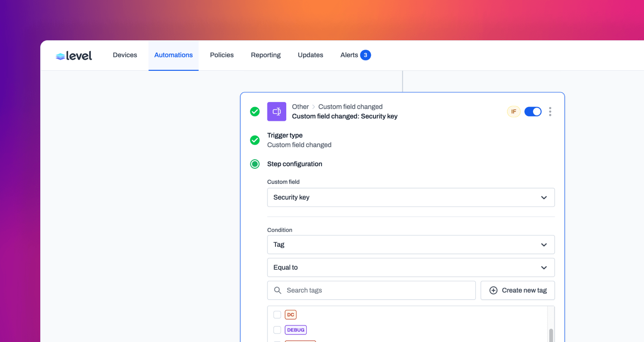Viewport: 644px width, 342px height.
Task: Click the plus circle icon in Create new tag
Action: (x=493, y=291)
